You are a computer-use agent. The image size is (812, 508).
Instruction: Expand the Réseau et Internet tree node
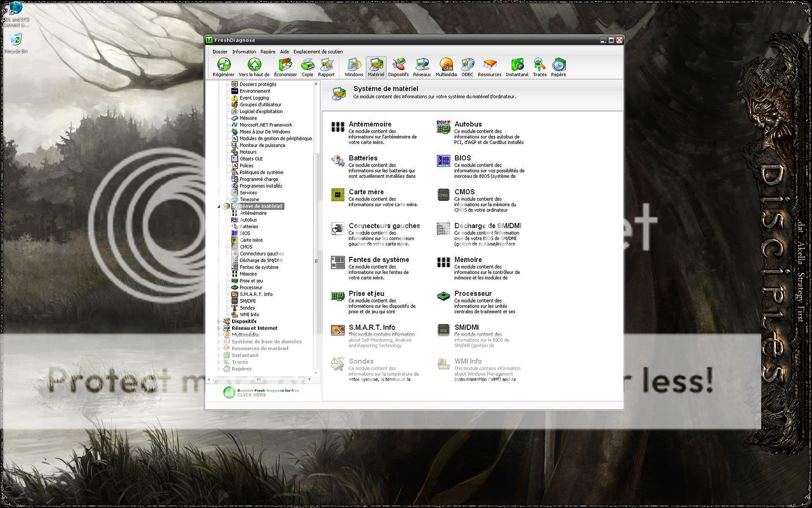[x=219, y=328]
